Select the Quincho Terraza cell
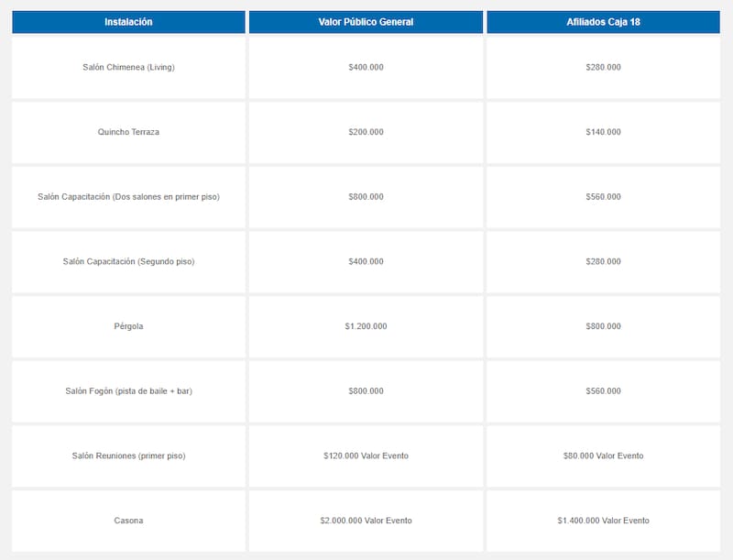 128,132
